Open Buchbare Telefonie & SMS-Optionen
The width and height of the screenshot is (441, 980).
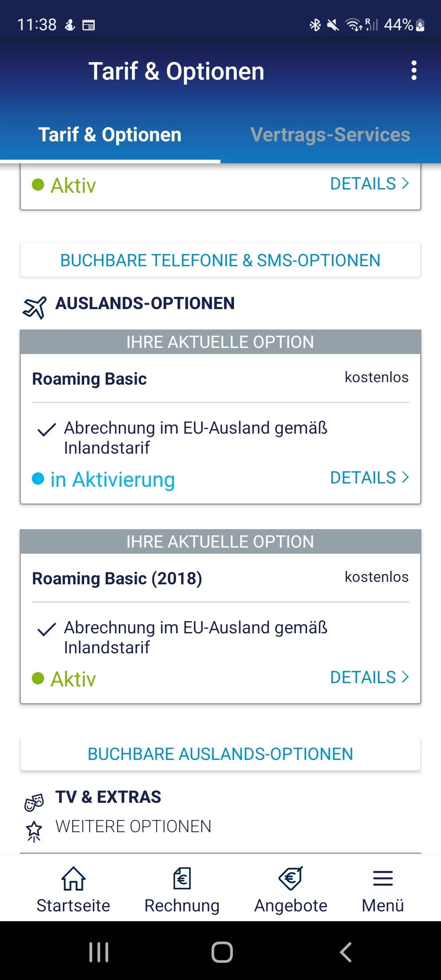click(x=220, y=261)
